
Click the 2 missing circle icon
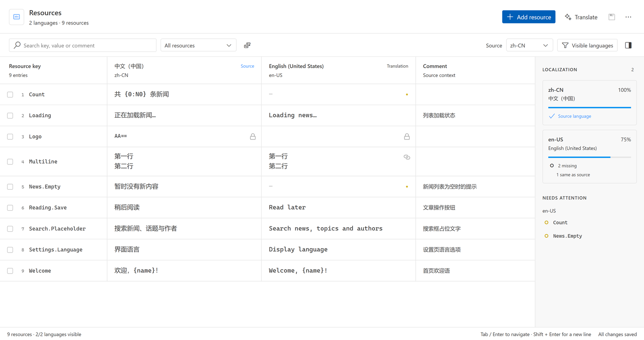(x=552, y=166)
